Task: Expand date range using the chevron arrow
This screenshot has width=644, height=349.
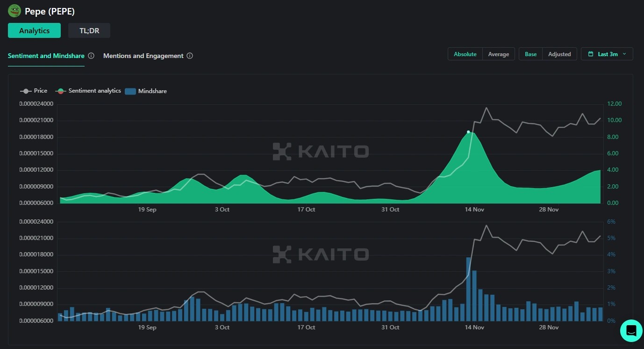Action: [624, 54]
